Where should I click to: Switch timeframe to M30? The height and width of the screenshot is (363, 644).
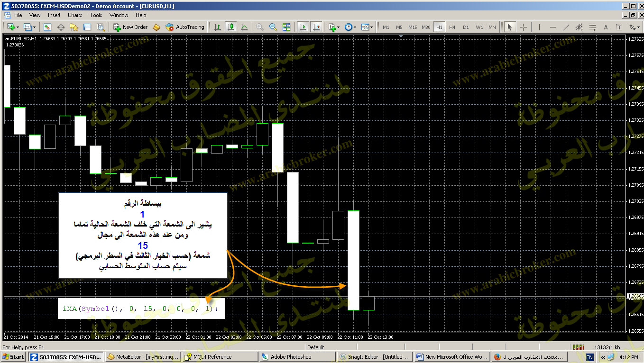pos(426,27)
